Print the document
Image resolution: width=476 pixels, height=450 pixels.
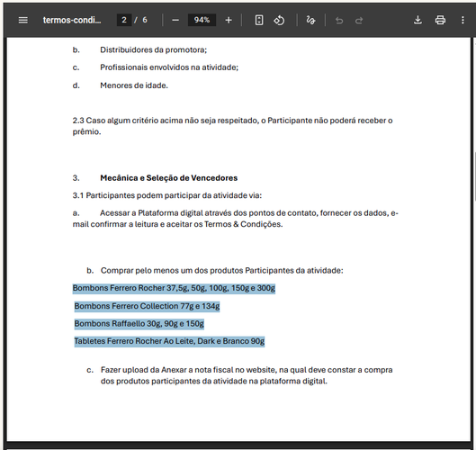[440, 20]
